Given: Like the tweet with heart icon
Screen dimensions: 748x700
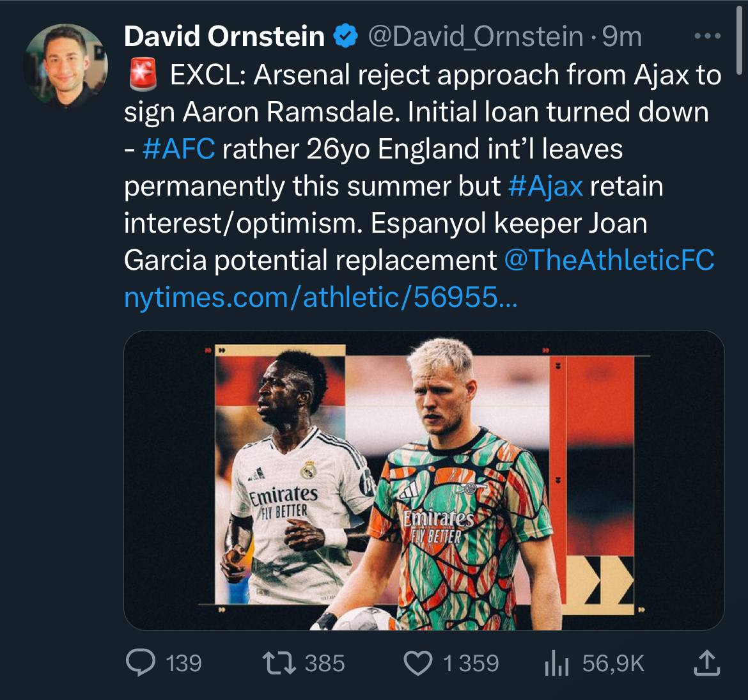Looking at the screenshot, I should point(419,663).
